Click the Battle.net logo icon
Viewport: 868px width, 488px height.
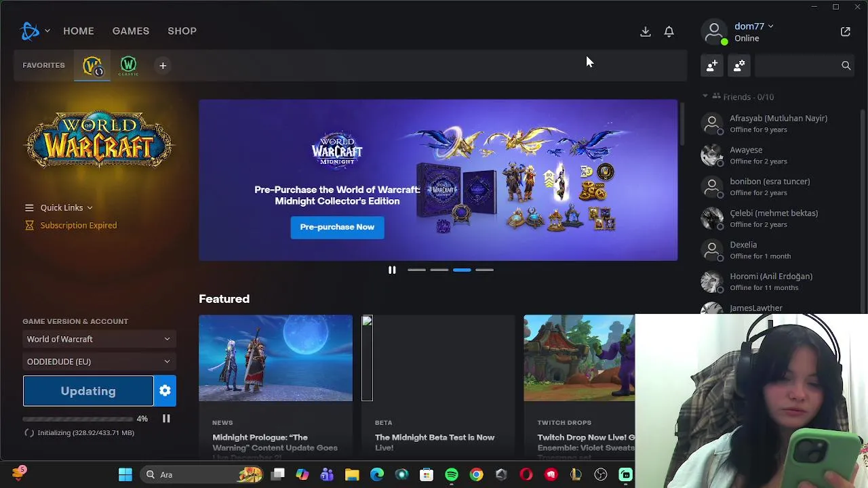[31, 31]
